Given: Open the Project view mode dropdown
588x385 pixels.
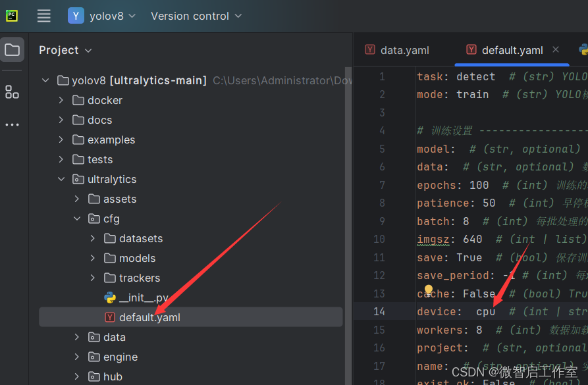Looking at the screenshot, I should tap(65, 50).
